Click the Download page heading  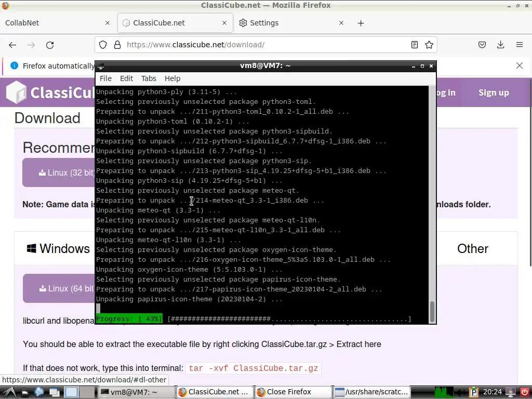point(47,118)
